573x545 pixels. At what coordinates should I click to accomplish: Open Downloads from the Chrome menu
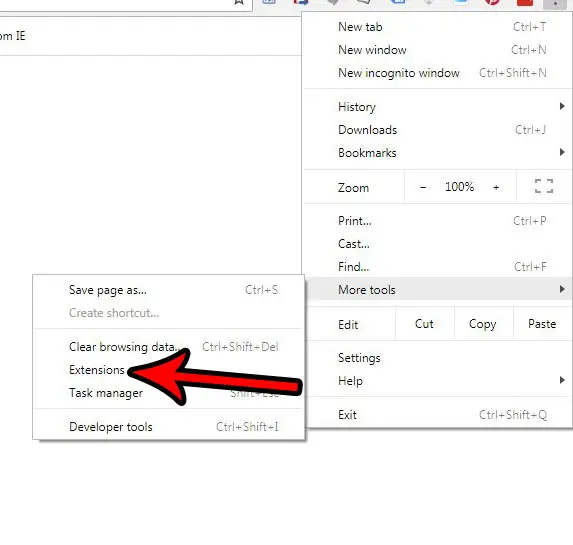tap(437, 130)
